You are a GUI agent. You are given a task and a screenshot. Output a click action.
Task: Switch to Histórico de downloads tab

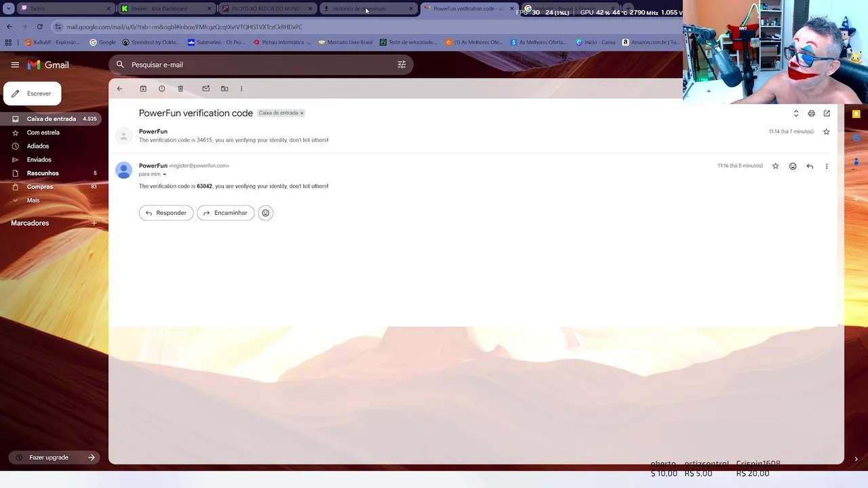coord(368,9)
